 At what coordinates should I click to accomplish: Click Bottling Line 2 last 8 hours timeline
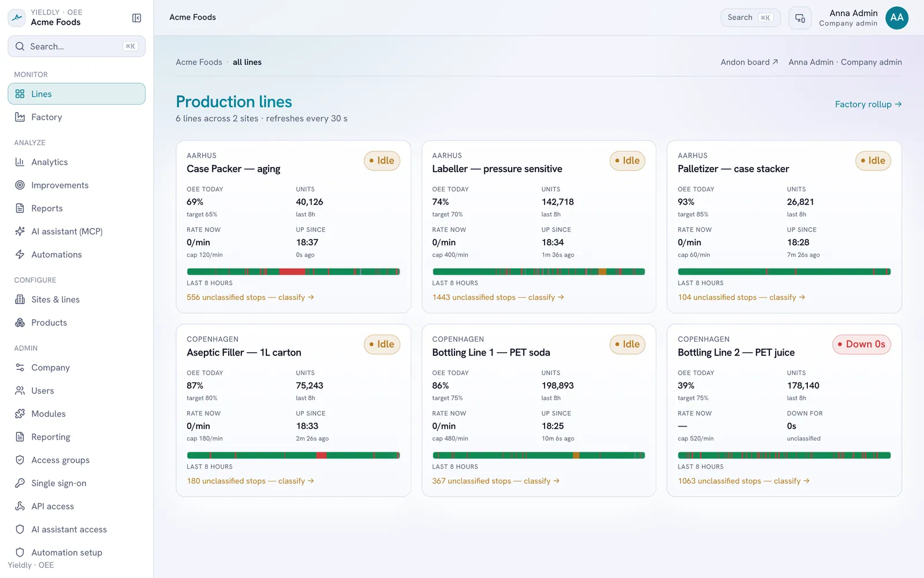pyautogui.click(x=784, y=455)
